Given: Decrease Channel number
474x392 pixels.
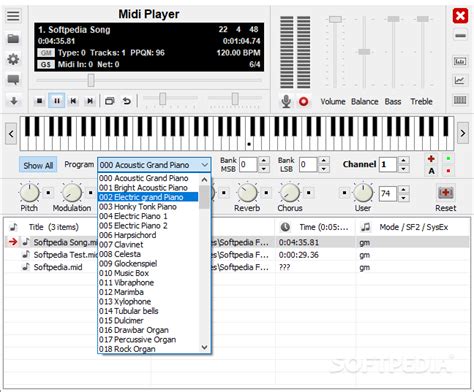Looking at the screenshot, I should pos(403,169).
